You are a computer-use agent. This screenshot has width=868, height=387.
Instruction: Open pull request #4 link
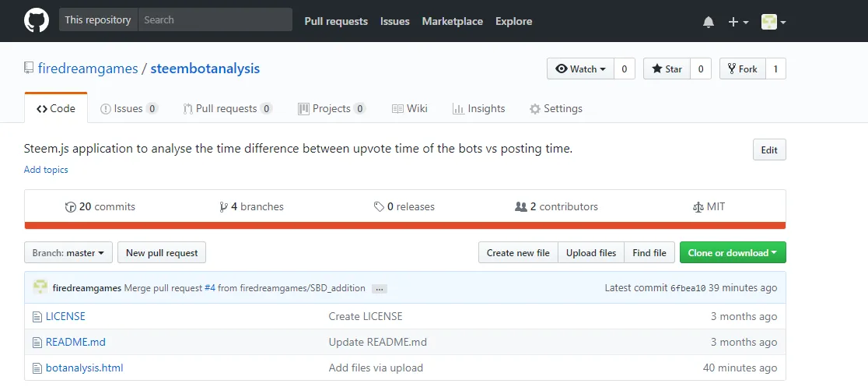tap(210, 288)
